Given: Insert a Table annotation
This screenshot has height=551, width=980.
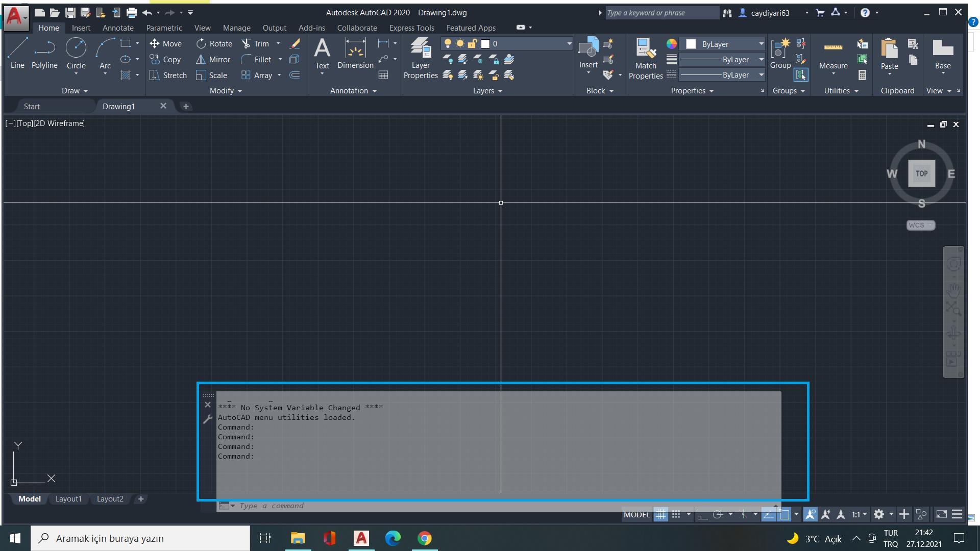Looking at the screenshot, I should pos(383,76).
